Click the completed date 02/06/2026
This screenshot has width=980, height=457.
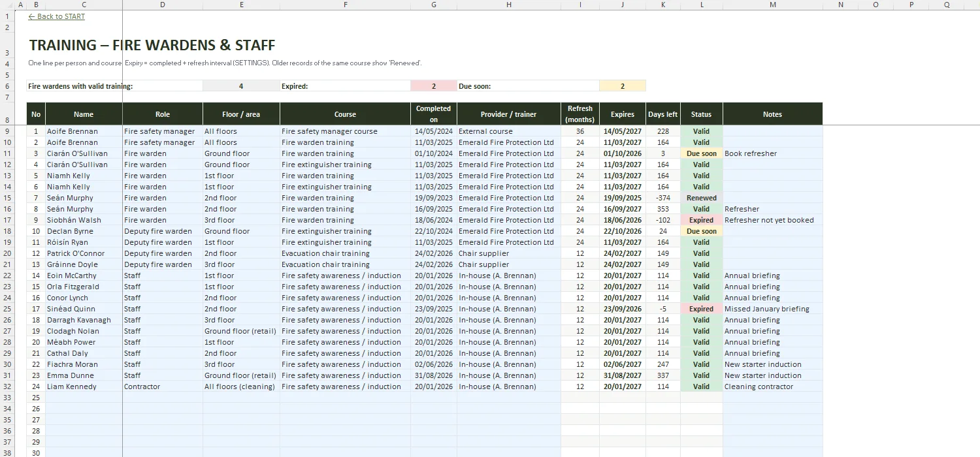click(434, 364)
